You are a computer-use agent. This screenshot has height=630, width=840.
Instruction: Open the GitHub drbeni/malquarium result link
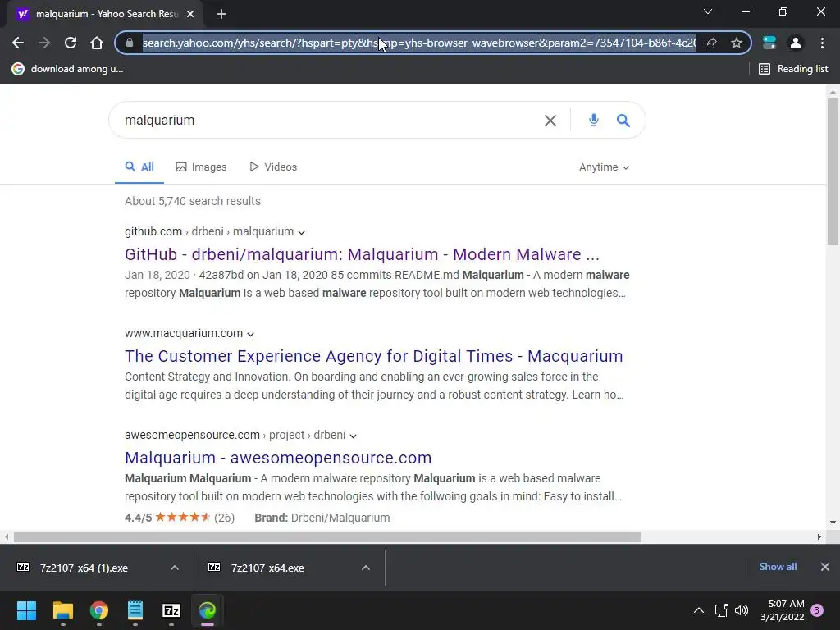362,254
